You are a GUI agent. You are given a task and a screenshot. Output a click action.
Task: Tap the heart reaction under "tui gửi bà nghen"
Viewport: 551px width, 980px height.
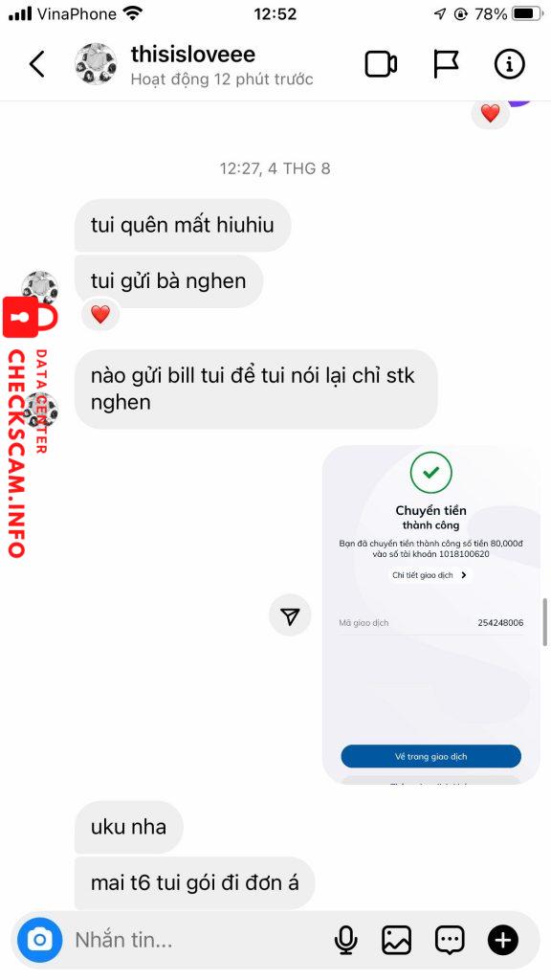pos(100,314)
